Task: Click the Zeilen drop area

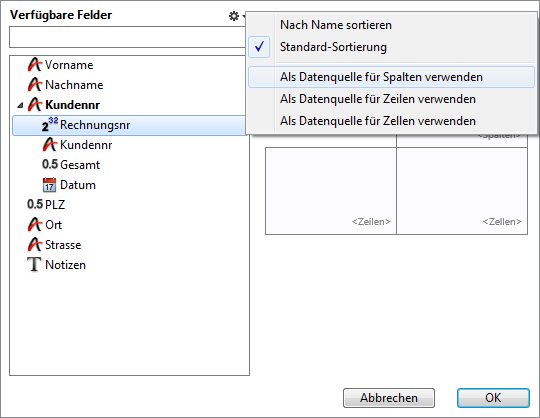Action: [x=331, y=191]
